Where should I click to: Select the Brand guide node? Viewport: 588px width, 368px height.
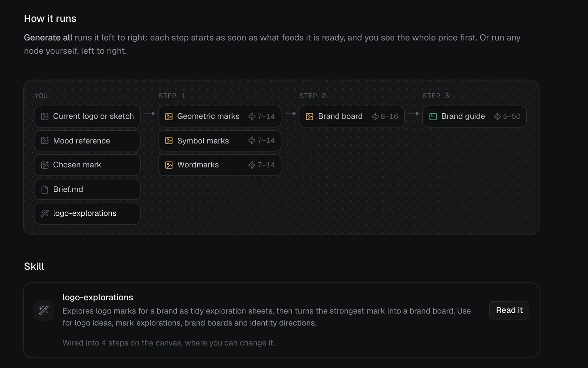click(x=474, y=117)
